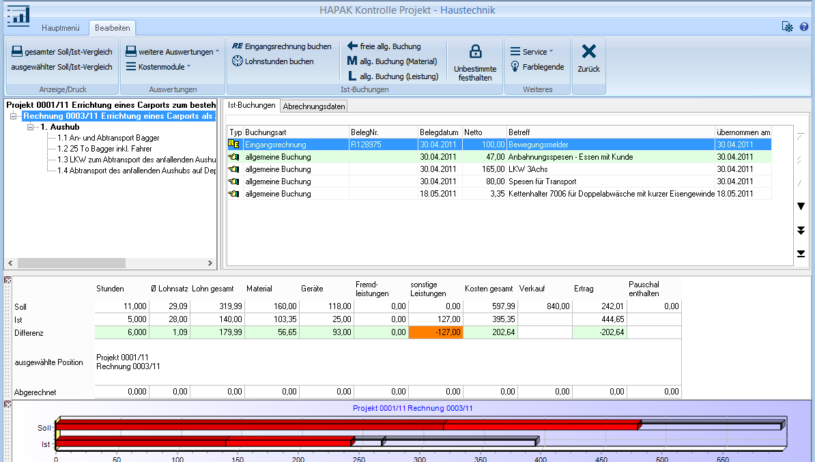The image size is (815, 462).
Task: Open the Abrechnungsdaten tab
Action: click(x=314, y=107)
